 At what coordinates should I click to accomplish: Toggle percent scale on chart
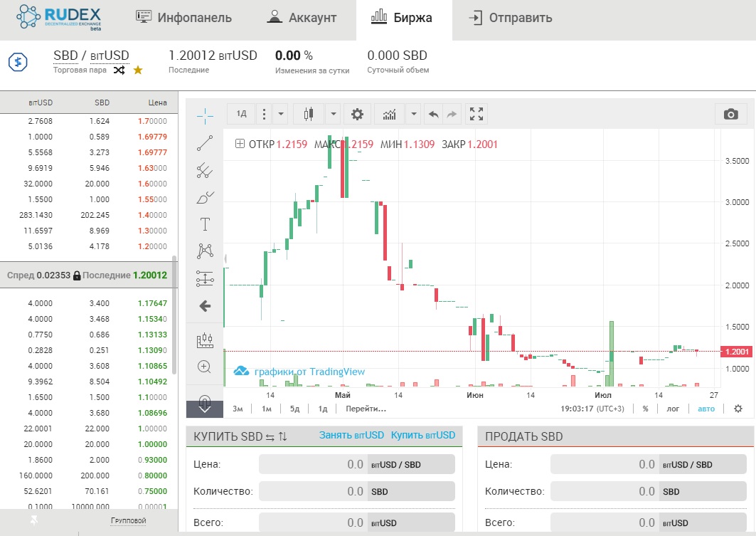[646, 409]
